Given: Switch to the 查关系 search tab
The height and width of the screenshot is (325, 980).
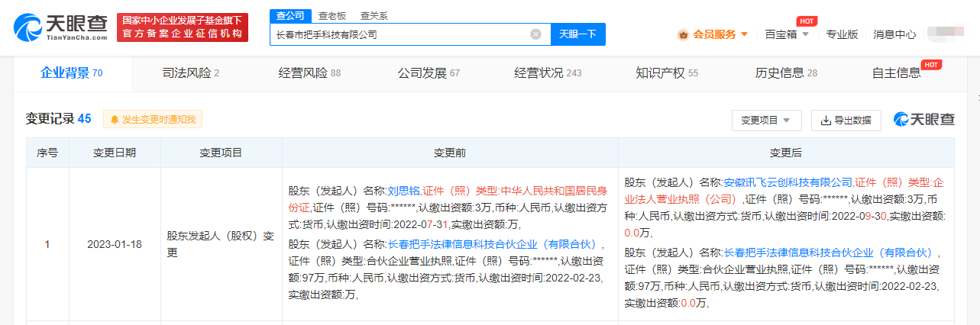Looking at the screenshot, I should (374, 15).
